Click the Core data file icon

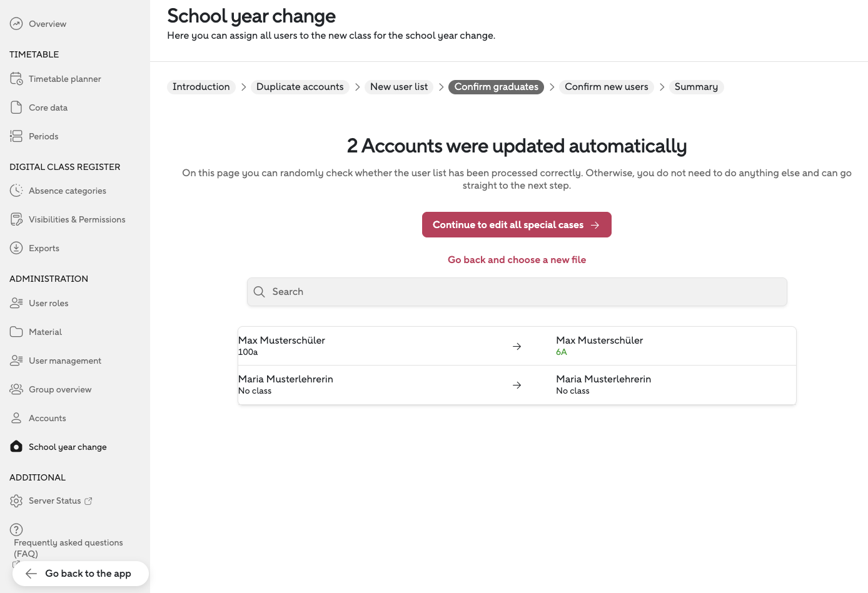16,107
